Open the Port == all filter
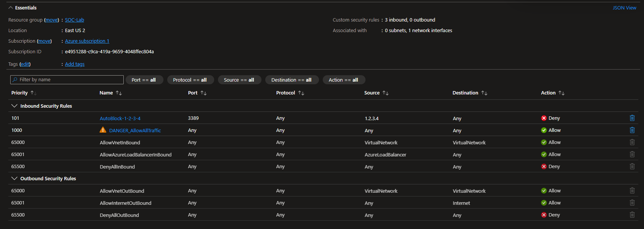The image size is (644, 229). tap(144, 80)
